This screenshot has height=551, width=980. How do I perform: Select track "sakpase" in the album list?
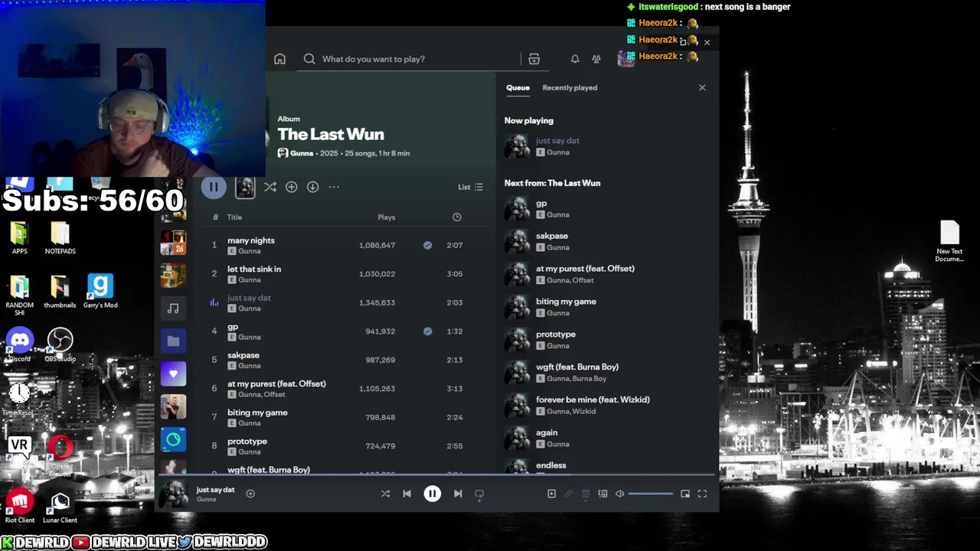(243, 355)
